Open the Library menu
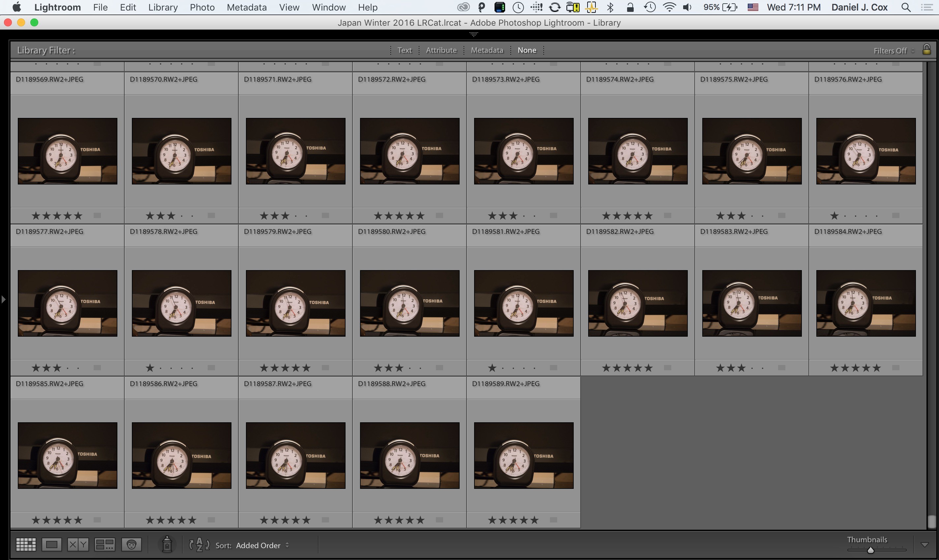This screenshot has height=560, width=939. pyautogui.click(x=163, y=7)
